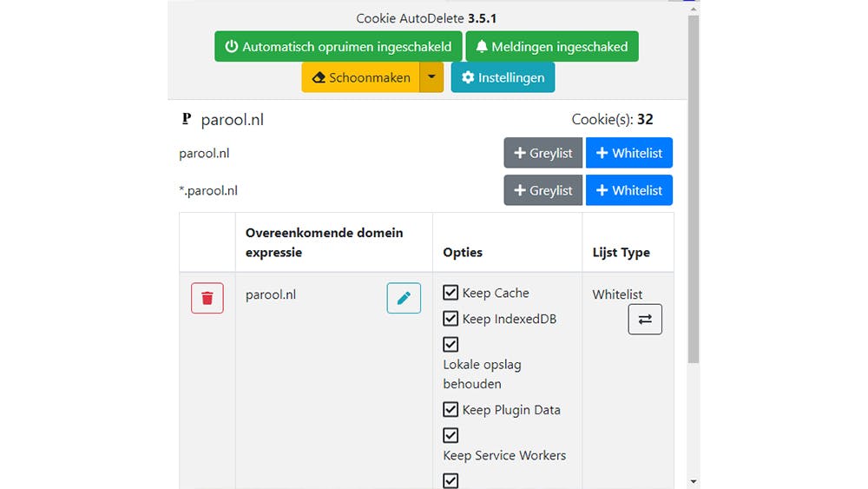Toggle Automatisch opruimen ingeschakeld power button

(338, 47)
